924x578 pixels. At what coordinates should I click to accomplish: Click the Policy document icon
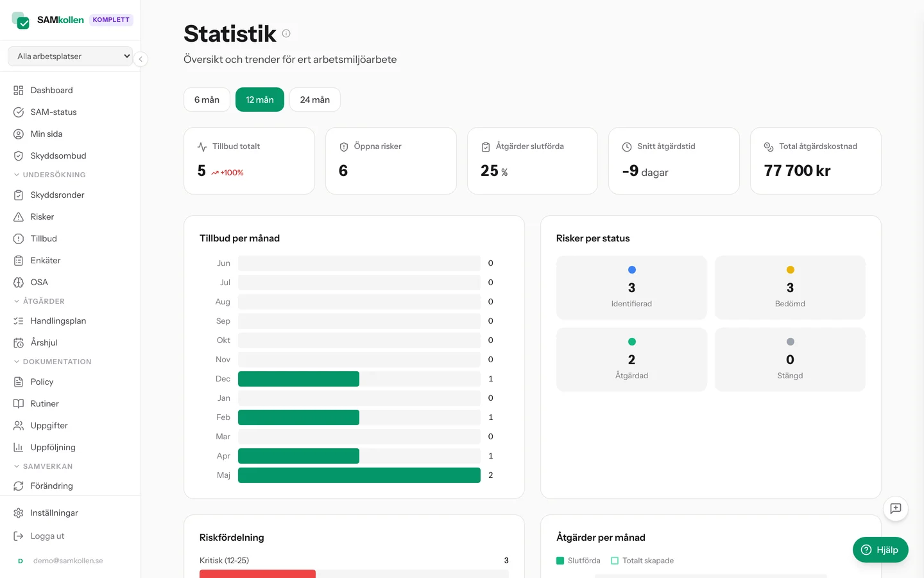tap(19, 382)
